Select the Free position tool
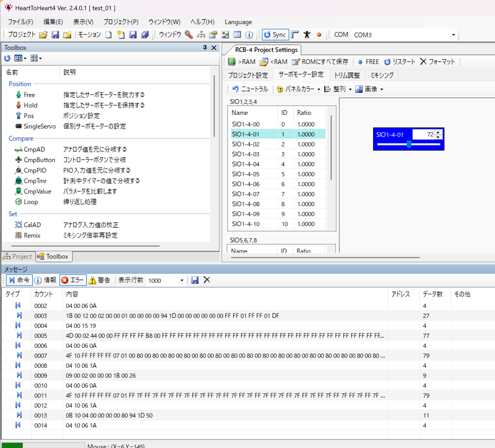 click(x=29, y=95)
